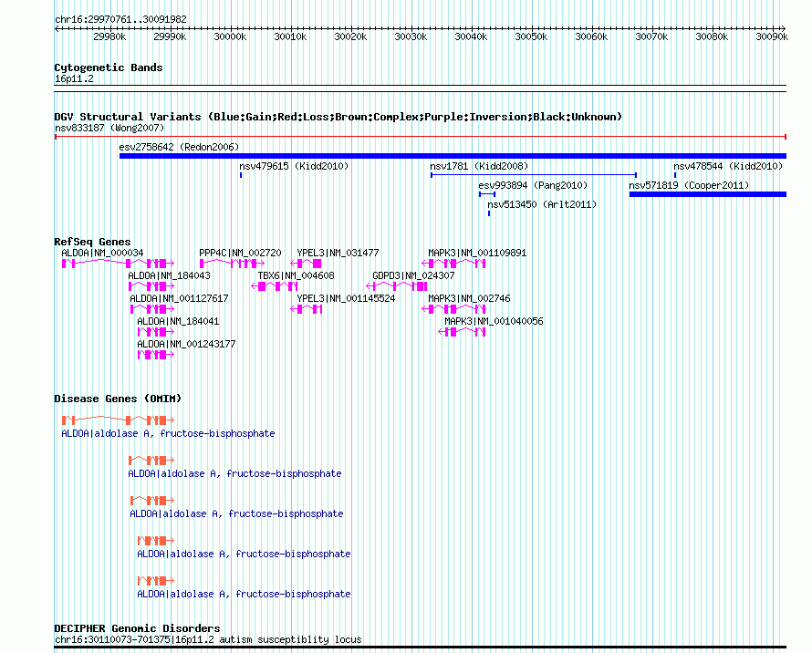Click the nsv478544 (Kidd2010) variant label
The height and width of the screenshot is (653, 812).
pos(727,166)
